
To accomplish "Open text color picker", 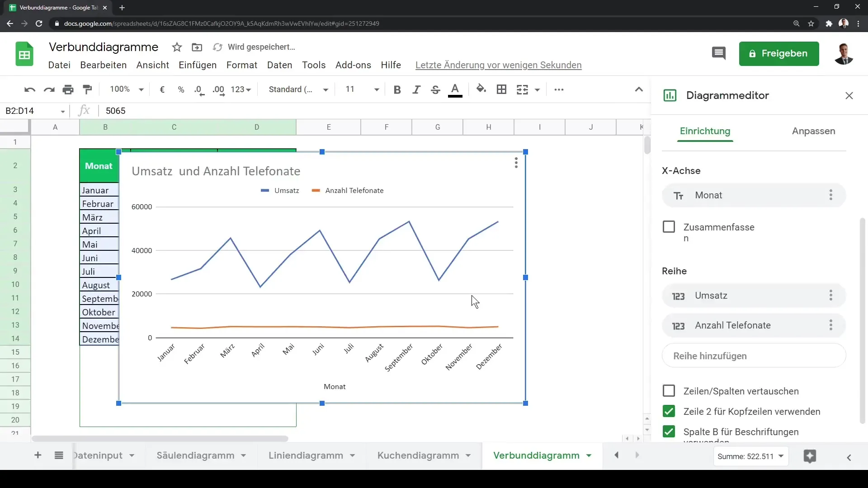I will (x=455, y=90).
